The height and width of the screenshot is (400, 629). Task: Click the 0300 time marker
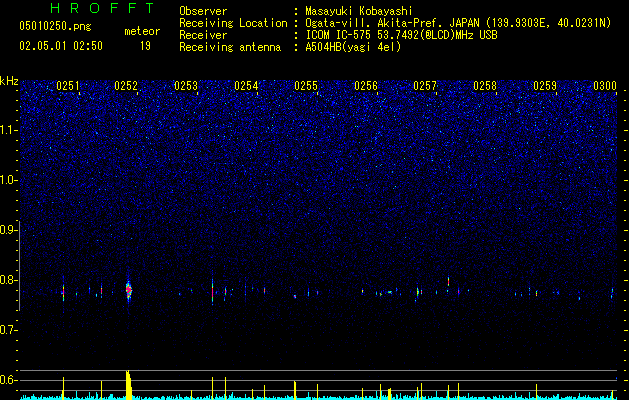coord(605,86)
